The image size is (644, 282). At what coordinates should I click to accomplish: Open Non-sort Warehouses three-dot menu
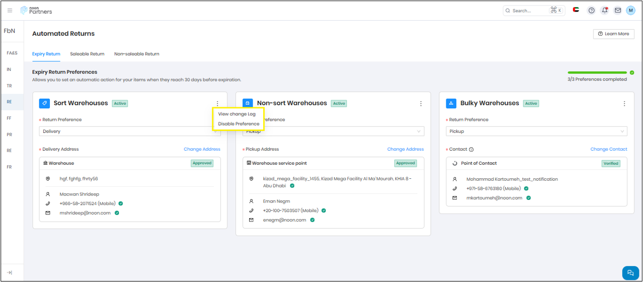(x=421, y=104)
